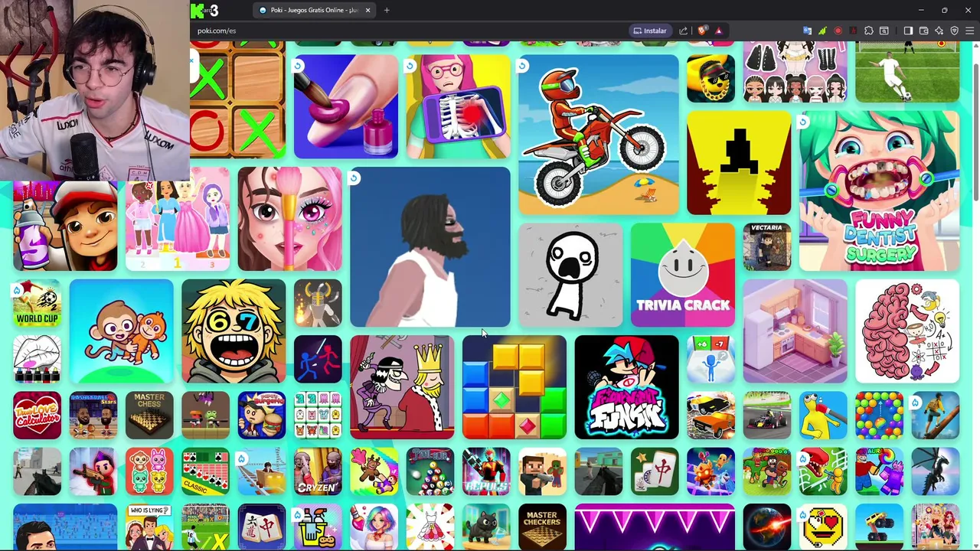Open the Friday Night Funkin game tile

point(626,387)
